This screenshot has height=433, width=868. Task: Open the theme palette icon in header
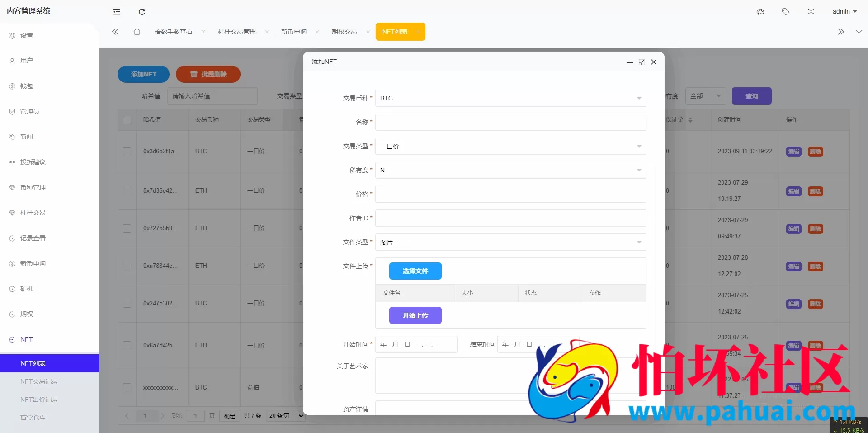click(x=760, y=12)
